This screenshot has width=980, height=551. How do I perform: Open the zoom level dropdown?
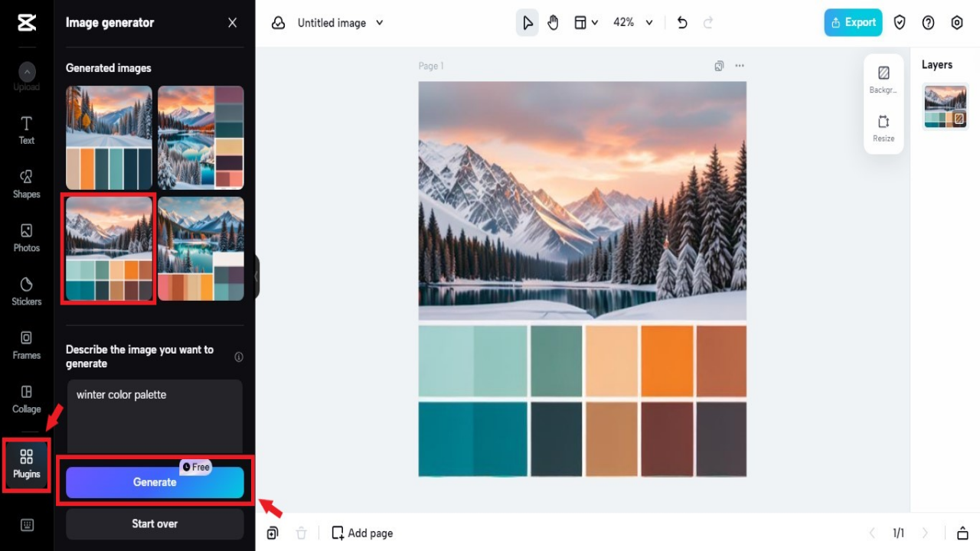click(x=632, y=22)
